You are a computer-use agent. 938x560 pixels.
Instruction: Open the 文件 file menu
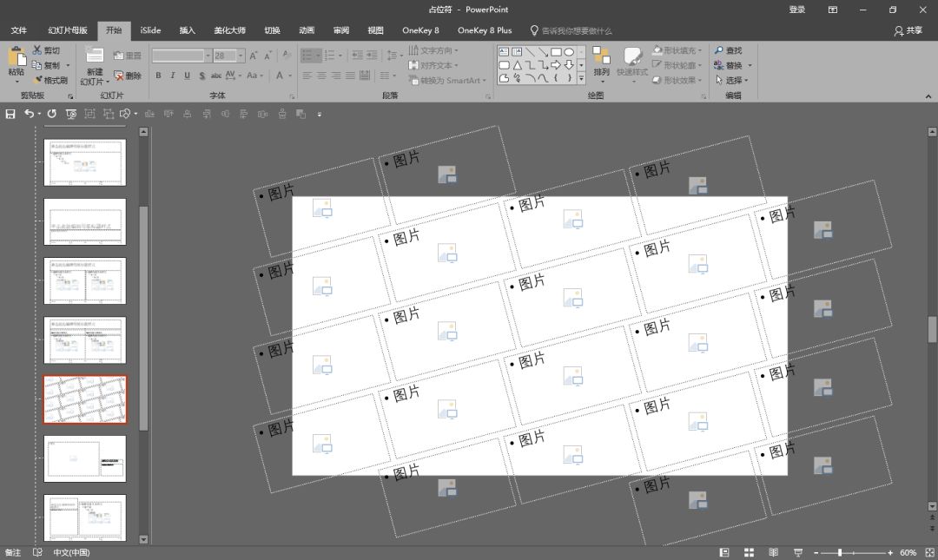[x=19, y=30]
